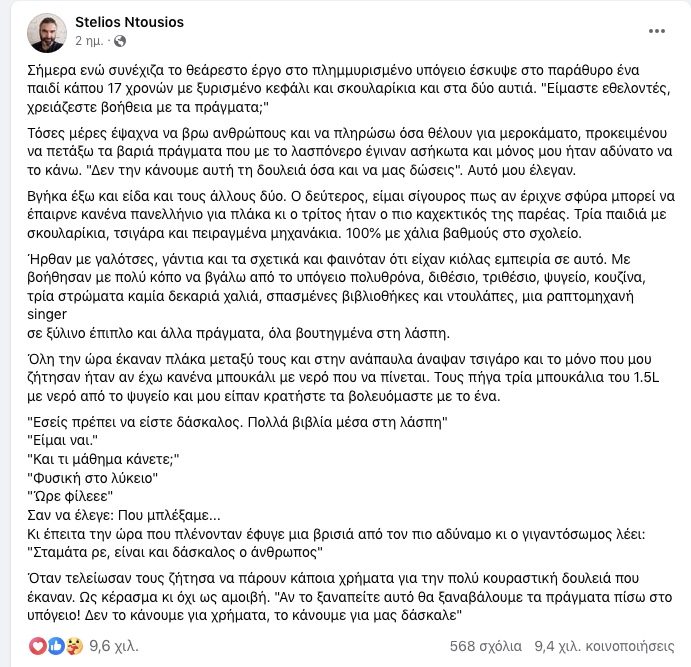Open the post timestamp '2 ημ.'
691x667 pixels.
89,41
